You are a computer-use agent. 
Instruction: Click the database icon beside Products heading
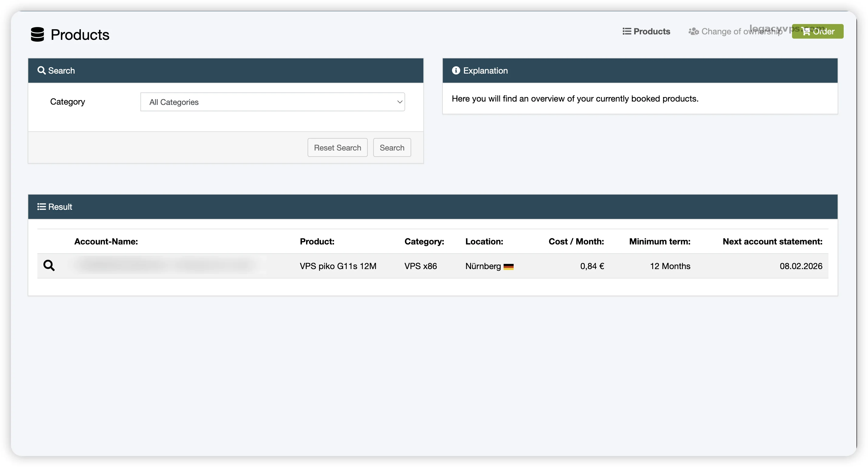(x=37, y=34)
